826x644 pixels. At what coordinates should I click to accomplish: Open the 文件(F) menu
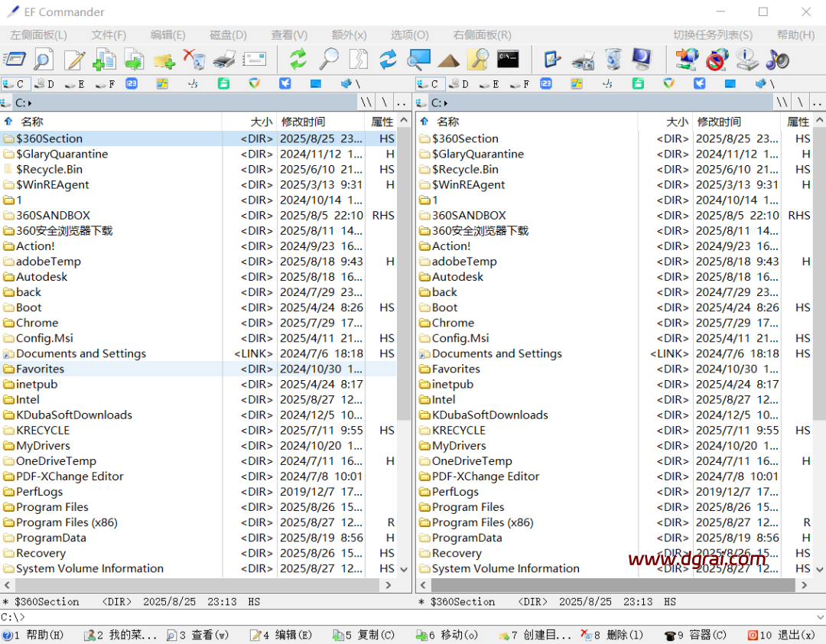coord(109,35)
